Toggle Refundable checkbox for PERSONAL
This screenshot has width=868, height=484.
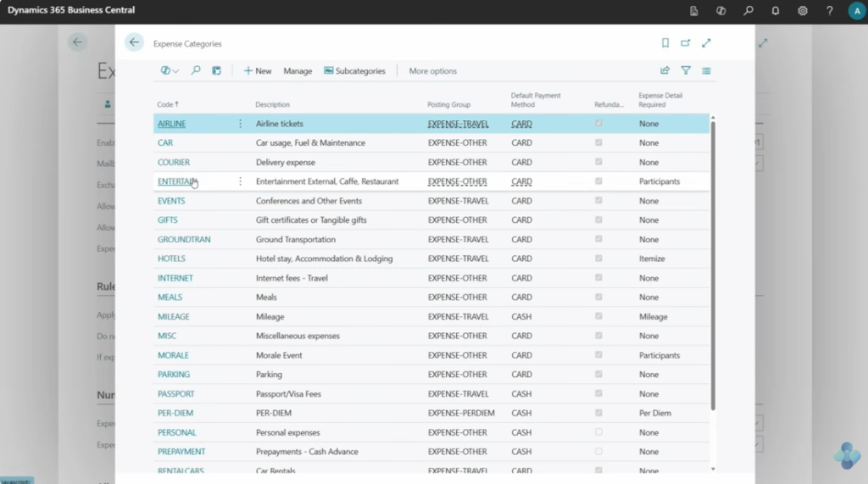[598, 432]
